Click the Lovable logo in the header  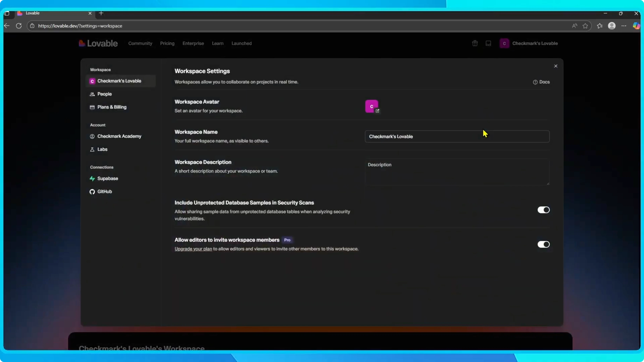point(98,44)
